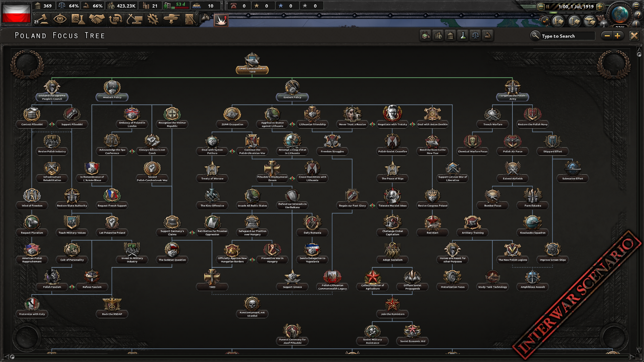Screen dimensions: 644x362
Task: Select The Peace of Riga focus
Action: pyautogui.click(x=392, y=172)
